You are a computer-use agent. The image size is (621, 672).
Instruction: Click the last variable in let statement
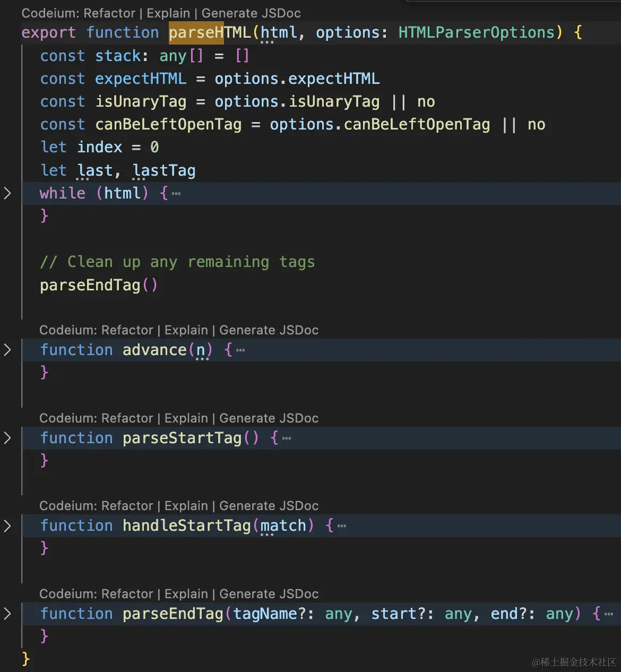tap(95, 170)
